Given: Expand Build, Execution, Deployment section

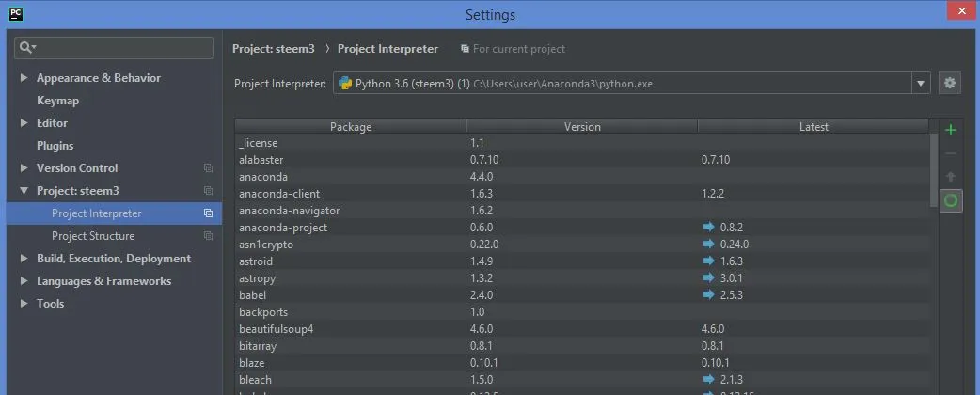Looking at the screenshot, I should pos(24,258).
